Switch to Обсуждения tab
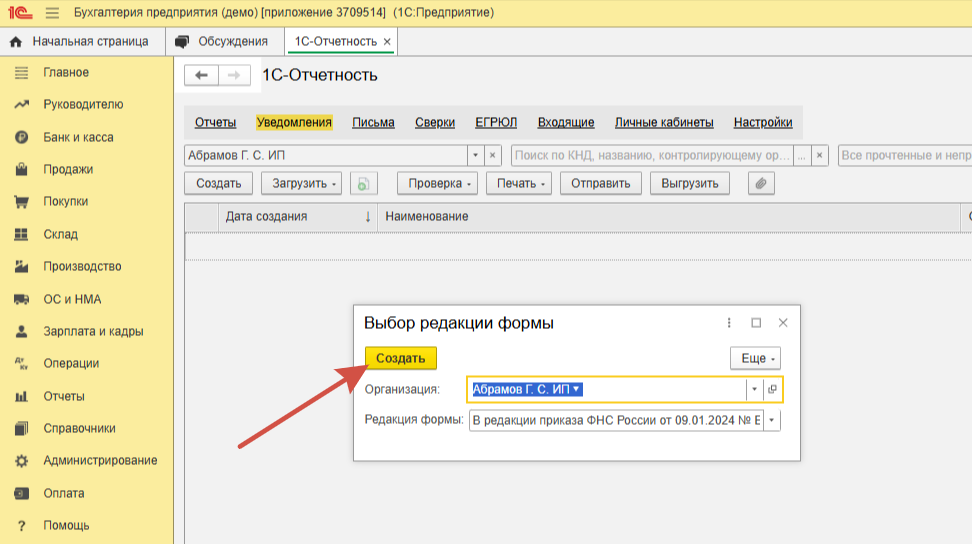Image resolution: width=972 pixels, height=544 pixels. point(222,42)
